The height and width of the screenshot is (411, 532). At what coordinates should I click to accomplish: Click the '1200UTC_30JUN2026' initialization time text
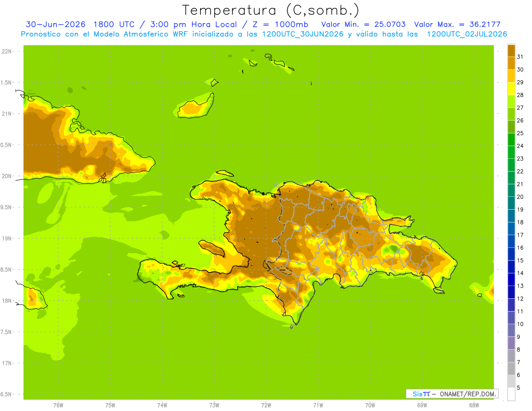[x=302, y=34]
